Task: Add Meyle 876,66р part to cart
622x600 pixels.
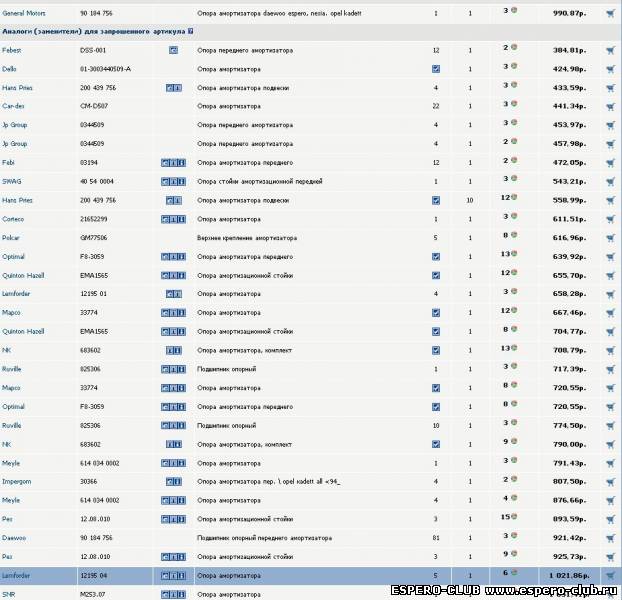Action: tap(610, 500)
